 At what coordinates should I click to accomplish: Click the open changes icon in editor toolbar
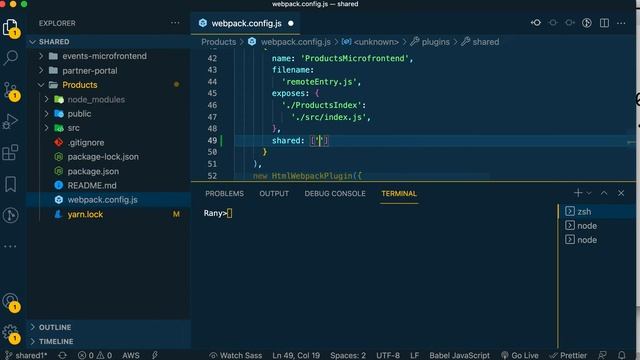point(536,23)
